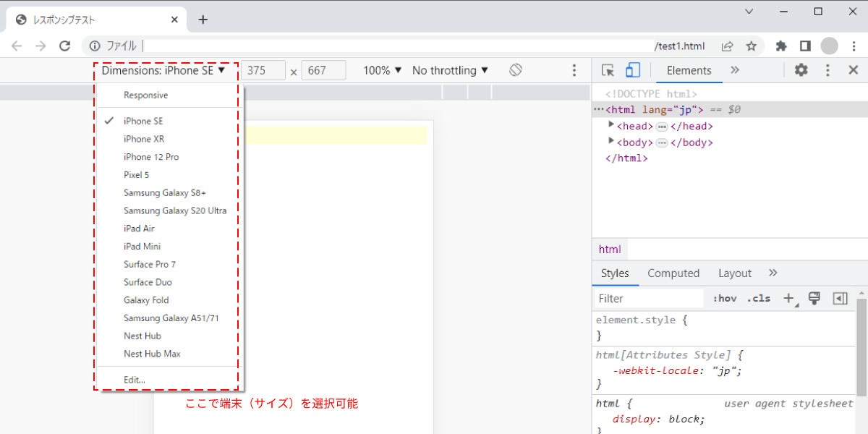Go forward to next page
Image resolution: width=868 pixels, height=434 pixels.
[41, 46]
